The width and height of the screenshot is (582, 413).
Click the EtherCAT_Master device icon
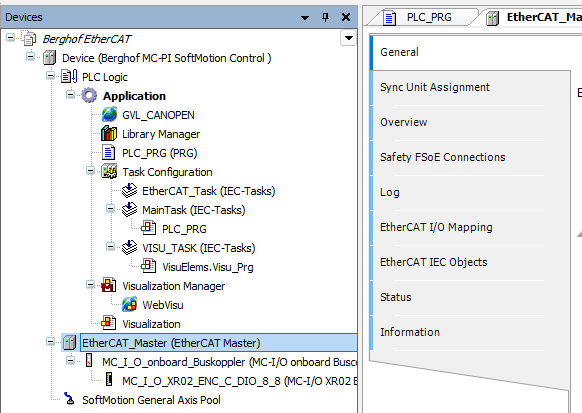[69, 342]
